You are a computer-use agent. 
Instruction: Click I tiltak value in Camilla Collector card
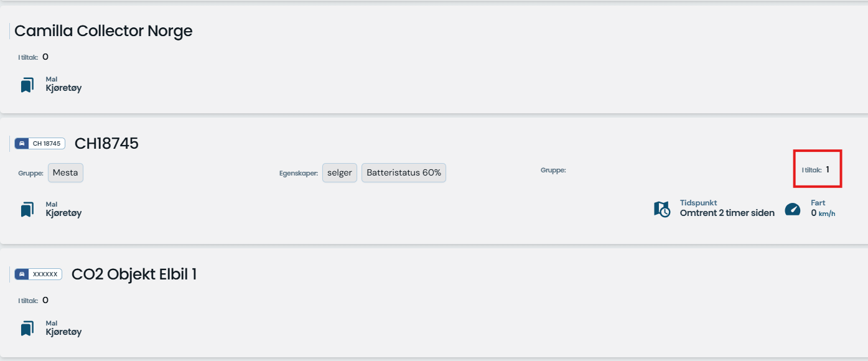(45, 57)
